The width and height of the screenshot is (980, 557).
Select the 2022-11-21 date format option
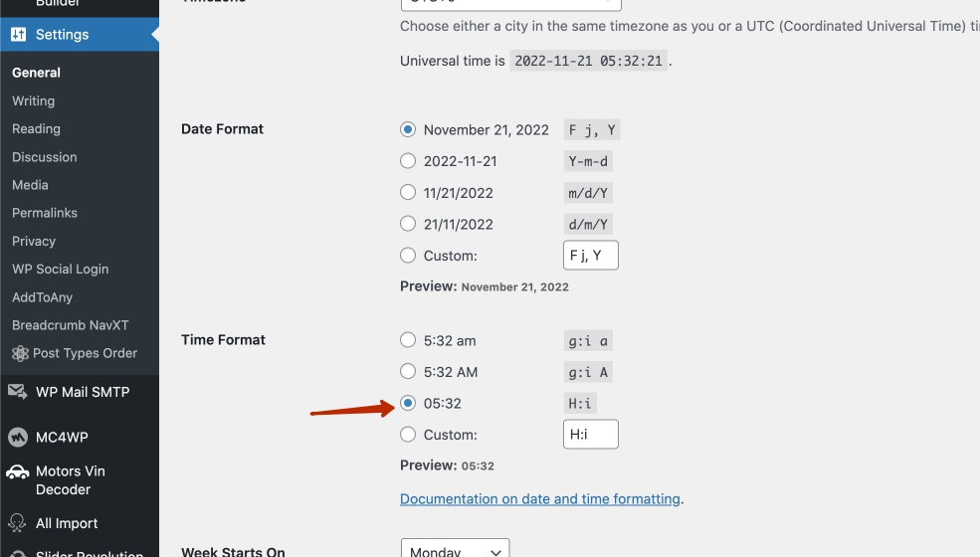point(408,161)
